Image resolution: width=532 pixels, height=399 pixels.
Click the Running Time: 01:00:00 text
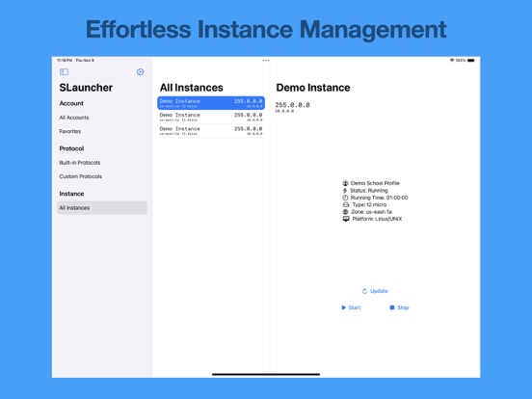pos(380,198)
